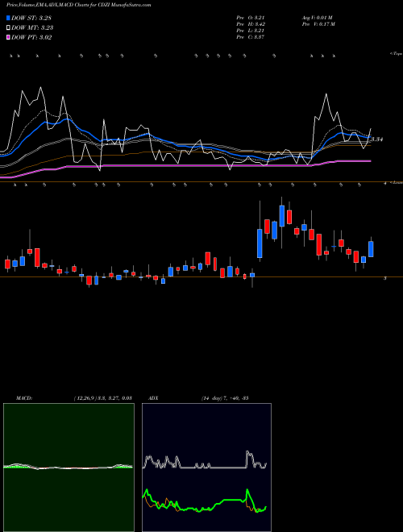Viewport: 403px width, 532px height.
Task: Click the 'Pre H: 3.42' high value
Action: pos(251,24)
